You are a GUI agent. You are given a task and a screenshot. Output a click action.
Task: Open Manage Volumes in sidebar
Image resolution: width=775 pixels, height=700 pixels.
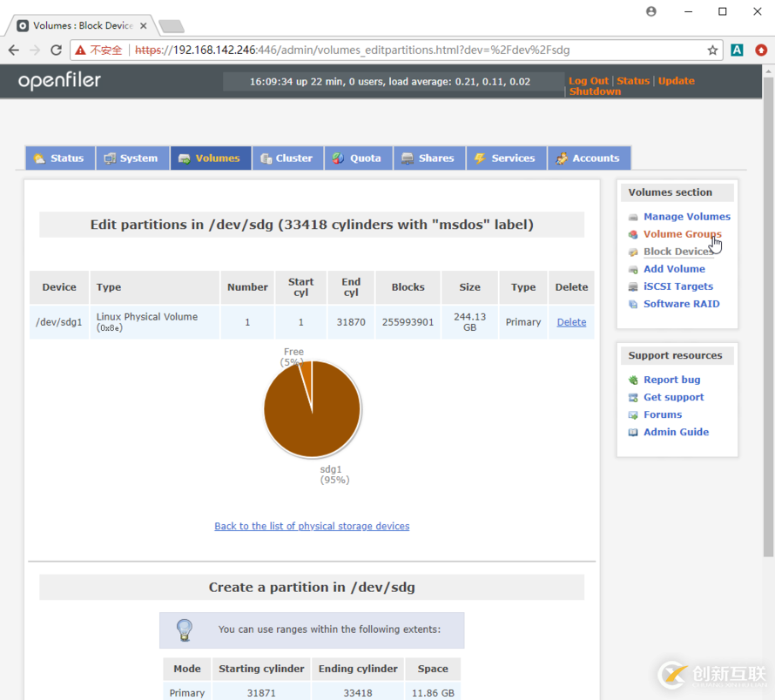pyautogui.click(x=686, y=217)
